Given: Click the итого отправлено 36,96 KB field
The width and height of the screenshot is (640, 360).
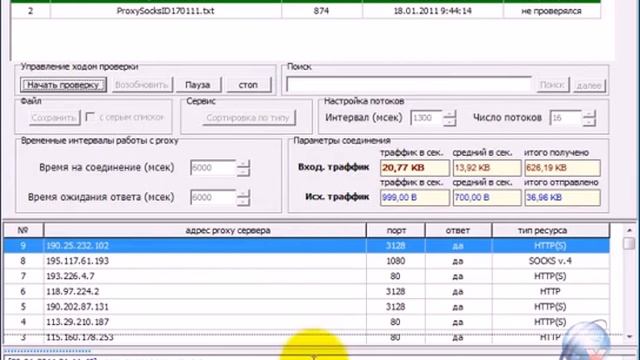Looking at the screenshot, I should (562, 198).
